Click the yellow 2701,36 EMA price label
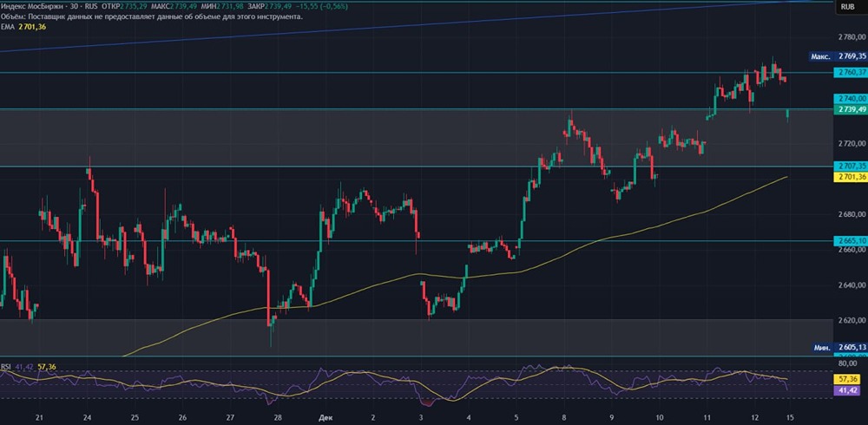 [851, 177]
